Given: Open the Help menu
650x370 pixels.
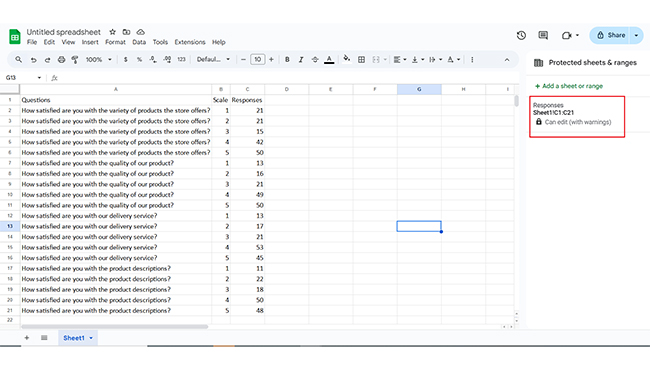Looking at the screenshot, I should click(218, 42).
